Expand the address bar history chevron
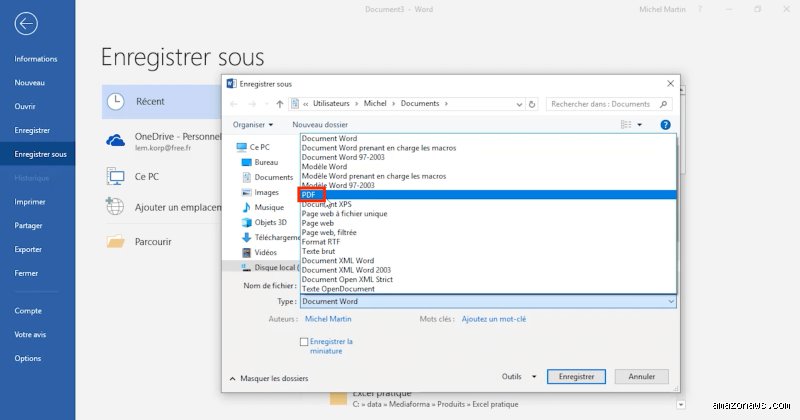800x420 pixels. pos(519,104)
